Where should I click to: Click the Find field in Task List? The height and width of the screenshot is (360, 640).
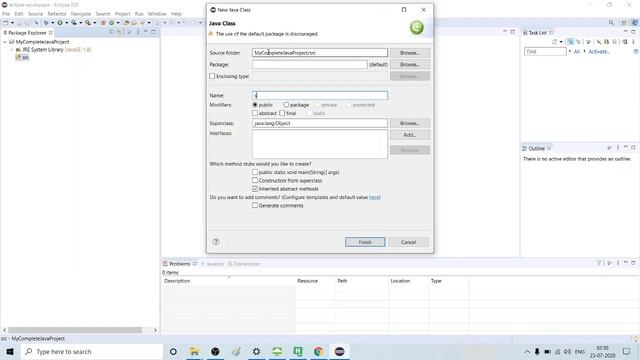[545, 51]
